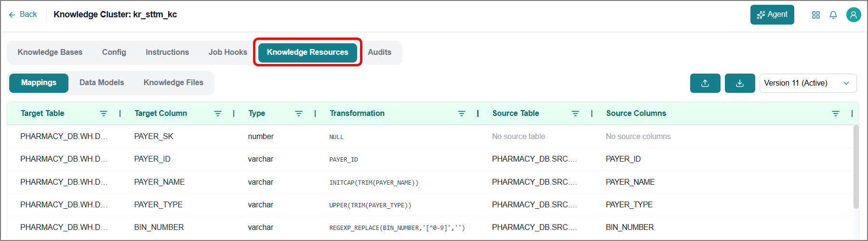Select the Knowledge Files sub-tab
The height and width of the screenshot is (241, 868).
point(174,83)
